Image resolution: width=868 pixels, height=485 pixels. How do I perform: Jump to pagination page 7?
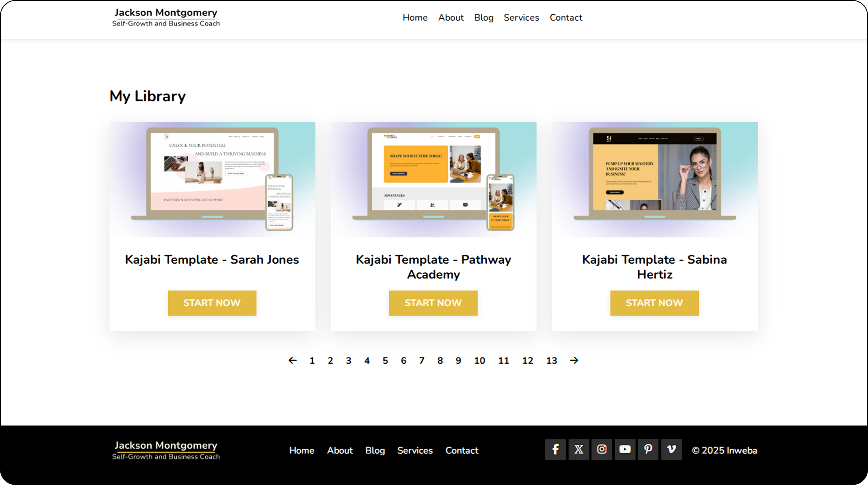click(x=421, y=361)
